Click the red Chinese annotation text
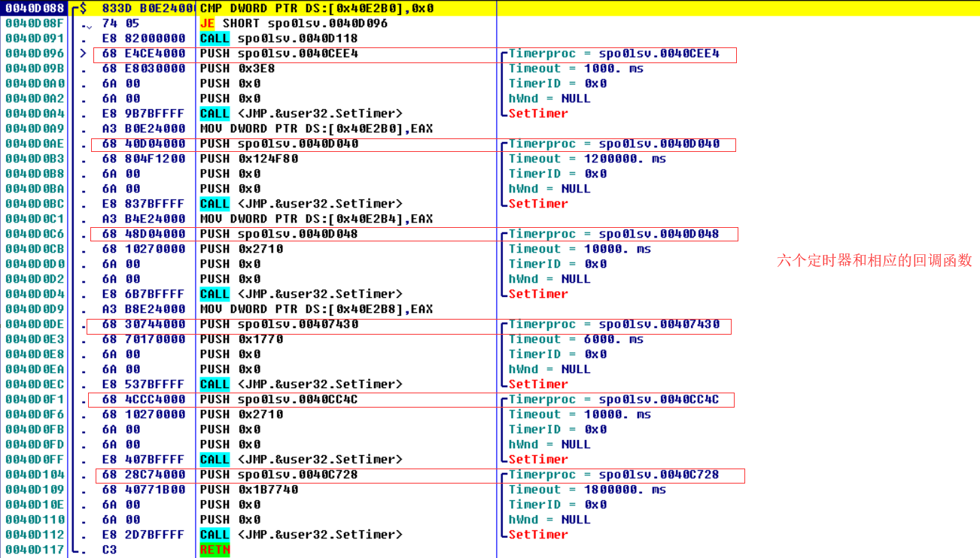980x558 pixels. [x=875, y=261]
